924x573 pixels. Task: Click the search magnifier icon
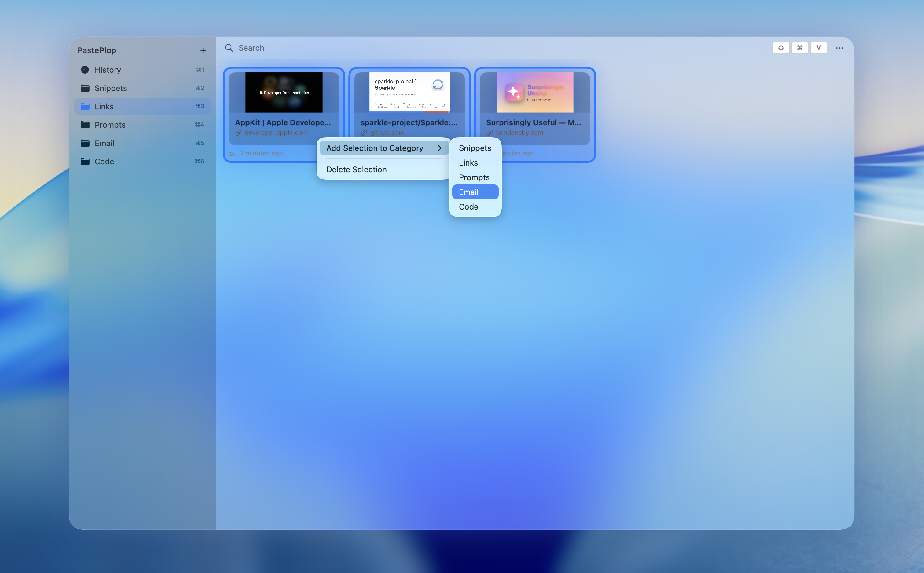[229, 48]
